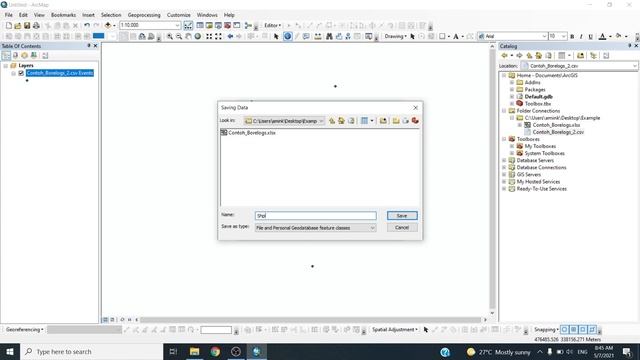Open the File menu
Screen dimensions: 640x360
click(9, 15)
